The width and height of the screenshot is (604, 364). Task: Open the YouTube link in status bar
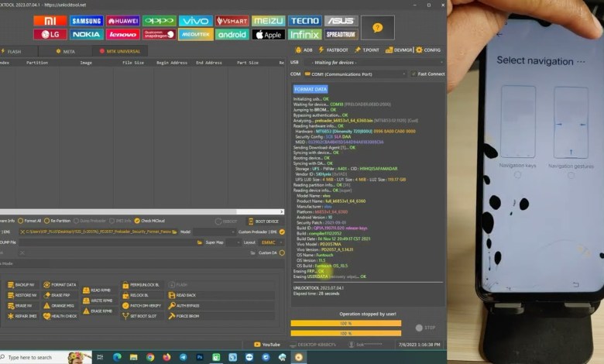pyautogui.click(x=267, y=345)
